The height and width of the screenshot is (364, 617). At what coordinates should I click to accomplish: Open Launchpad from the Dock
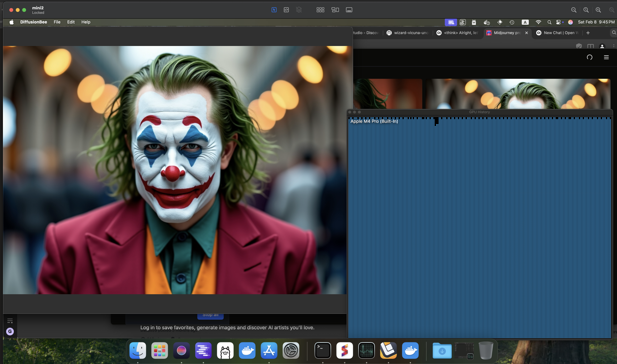click(160, 350)
